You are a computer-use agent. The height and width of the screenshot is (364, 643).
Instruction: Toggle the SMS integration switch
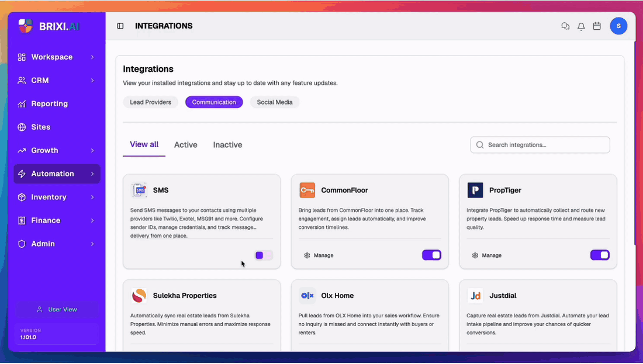[x=264, y=255]
